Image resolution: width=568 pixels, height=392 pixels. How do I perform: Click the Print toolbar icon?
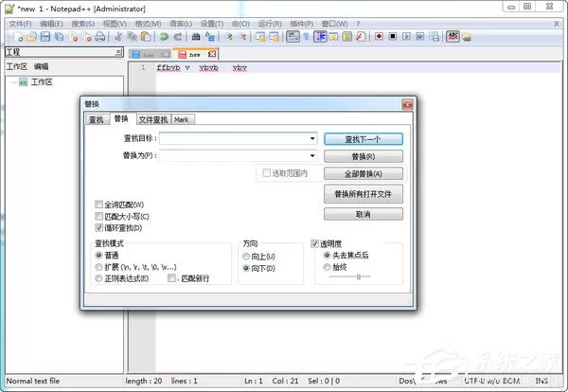coord(100,37)
